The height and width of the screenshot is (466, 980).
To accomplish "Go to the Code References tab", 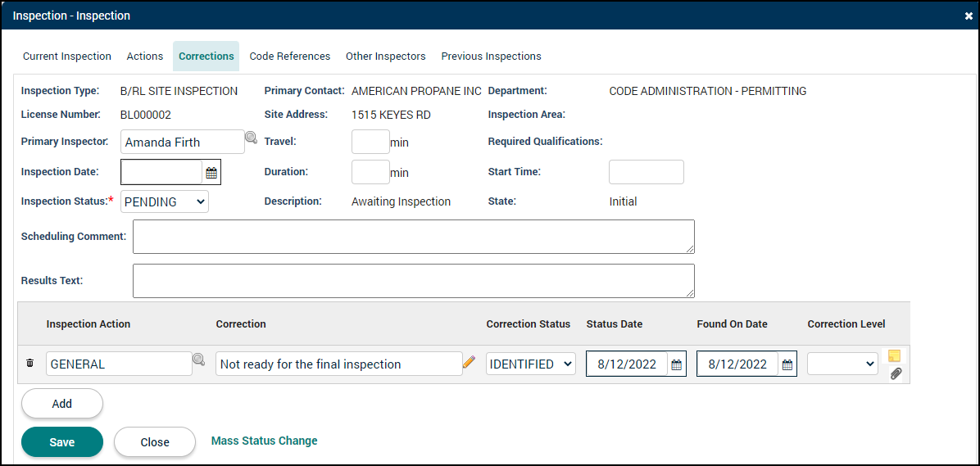I will [x=290, y=57].
